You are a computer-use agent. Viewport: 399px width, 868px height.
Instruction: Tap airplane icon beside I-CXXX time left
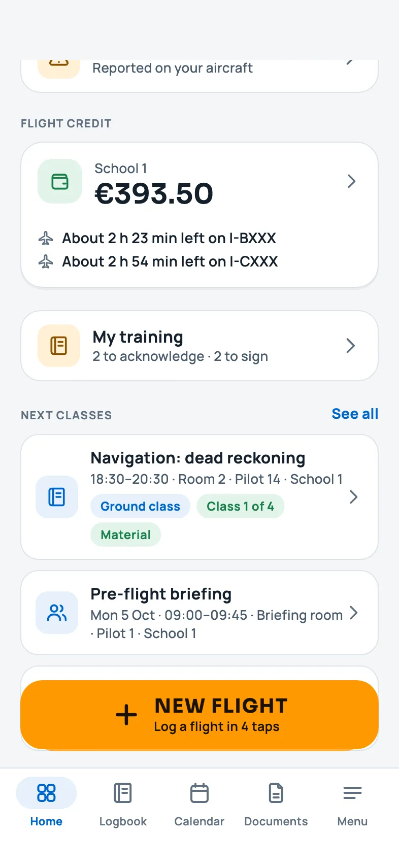pyautogui.click(x=46, y=261)
